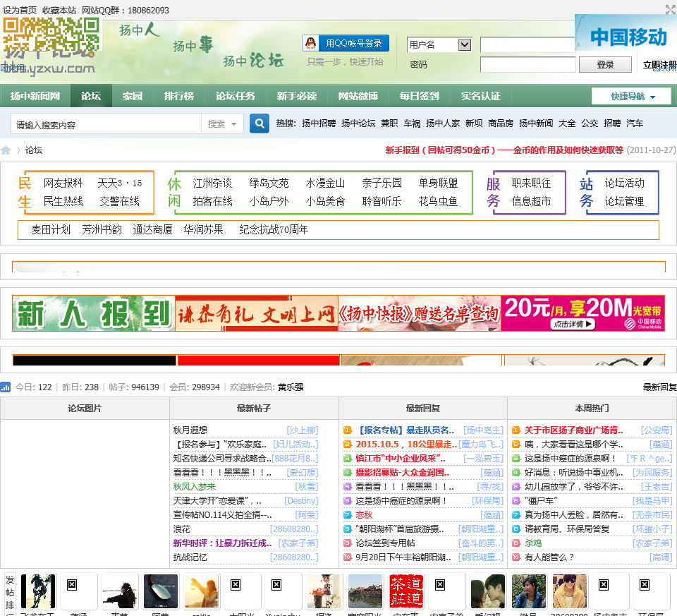Screen dimensions: 677x616
Task: Open the 网友报料 board
Action: (x=63, y=183)
